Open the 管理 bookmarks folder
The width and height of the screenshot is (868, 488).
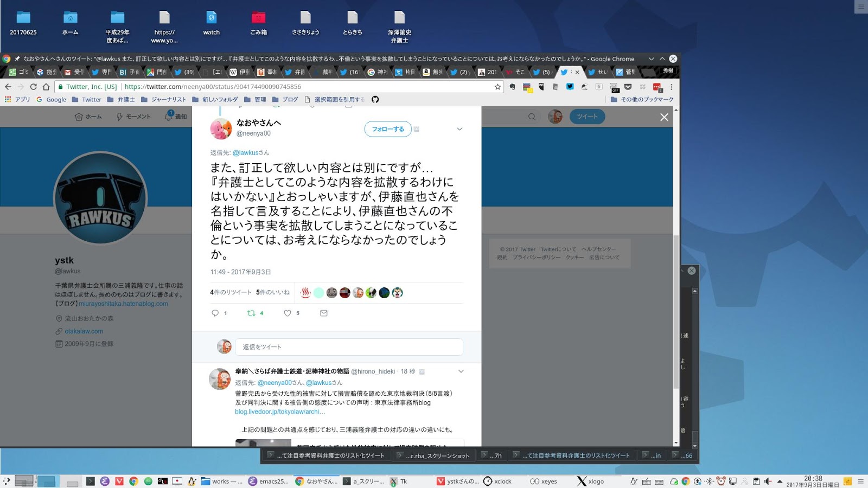click(x=255, y=99)
